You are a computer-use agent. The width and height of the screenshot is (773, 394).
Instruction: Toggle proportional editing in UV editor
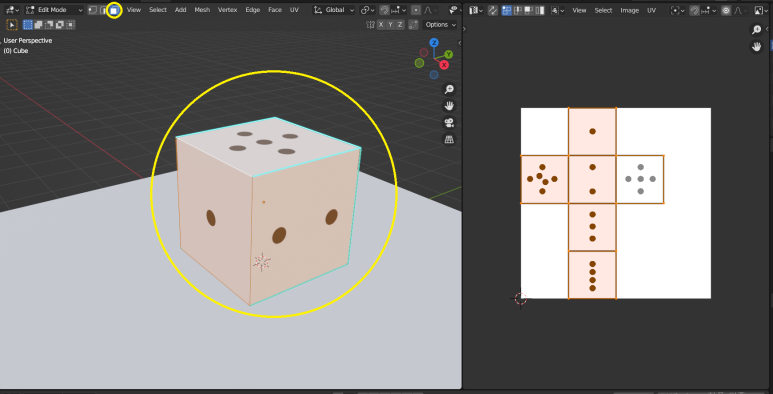point(726,10)
